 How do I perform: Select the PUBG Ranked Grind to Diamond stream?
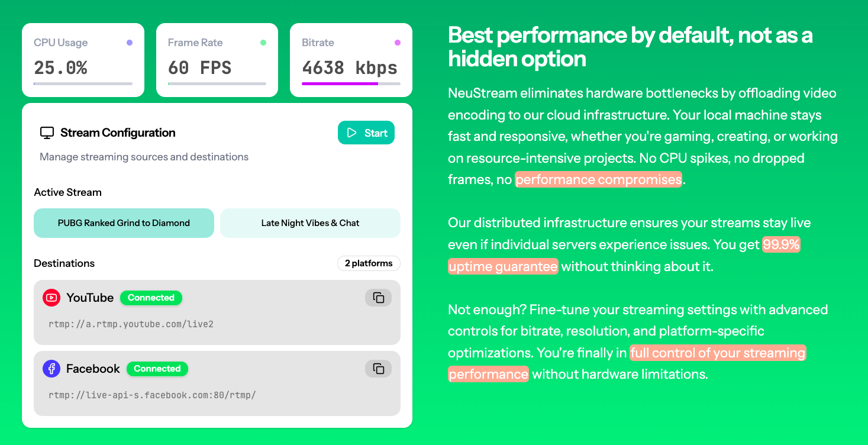124,223
